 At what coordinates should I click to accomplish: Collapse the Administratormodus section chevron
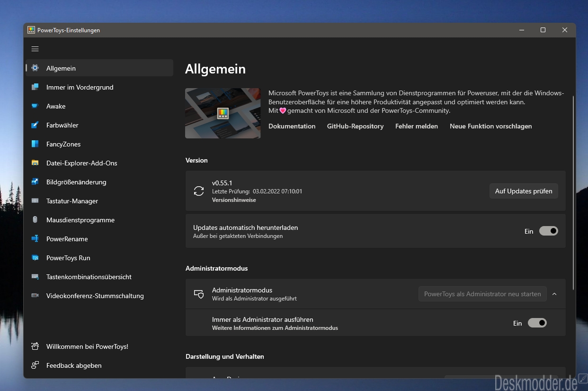pyautogui.click(x=554, y=294)
